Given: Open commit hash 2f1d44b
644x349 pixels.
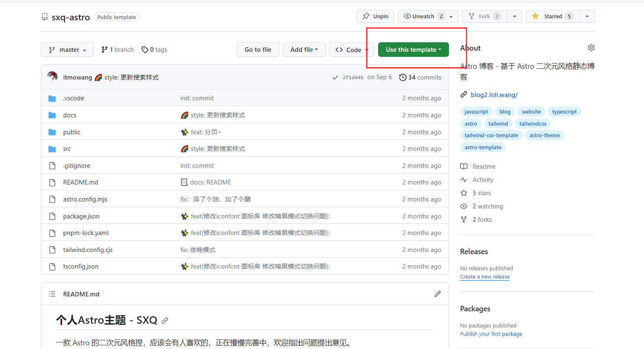Looking at the screenshot, I should (x=353, y=78).
